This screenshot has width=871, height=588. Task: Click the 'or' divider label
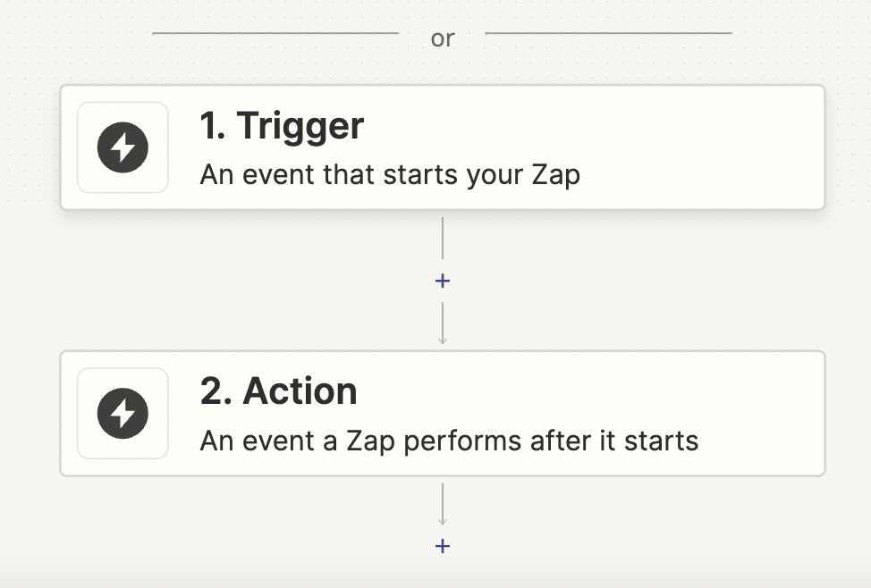tap(442, 38)
